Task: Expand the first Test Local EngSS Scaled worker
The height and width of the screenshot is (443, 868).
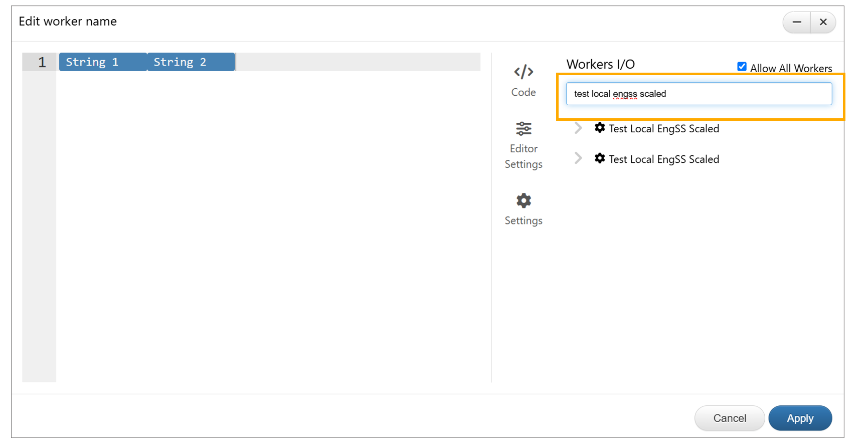Action: pyautogui.click(x=578, y=128)
